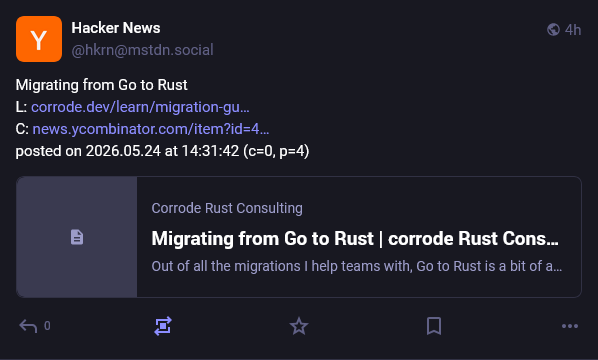Click the @hkrn@mstdn.social handle
Viewport: 598px width, 360px height.
(x=142, y=50)
